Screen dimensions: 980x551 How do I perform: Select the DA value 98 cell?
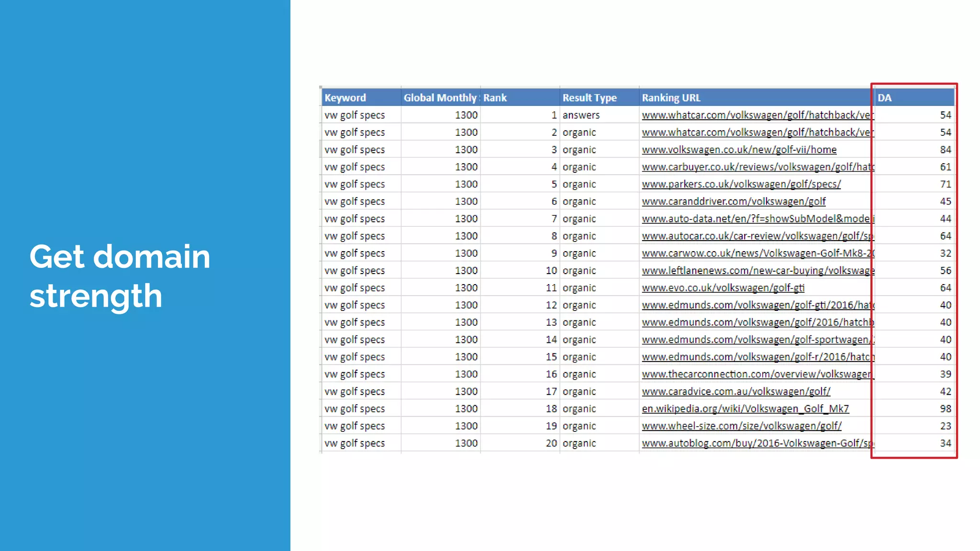click(914, 409)
